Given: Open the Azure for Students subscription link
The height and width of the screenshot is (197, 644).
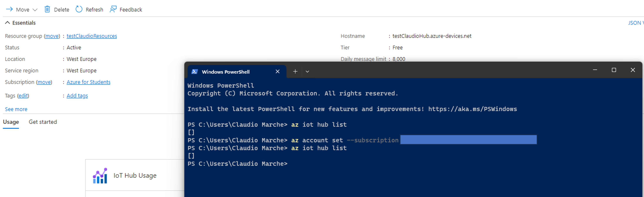Looking at the screenshot, I should [88, 82].
